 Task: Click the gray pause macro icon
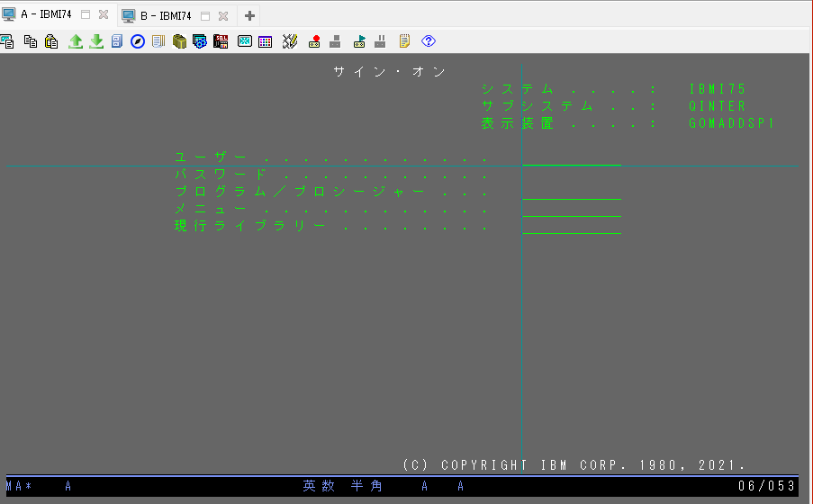(x=380, y=41)
